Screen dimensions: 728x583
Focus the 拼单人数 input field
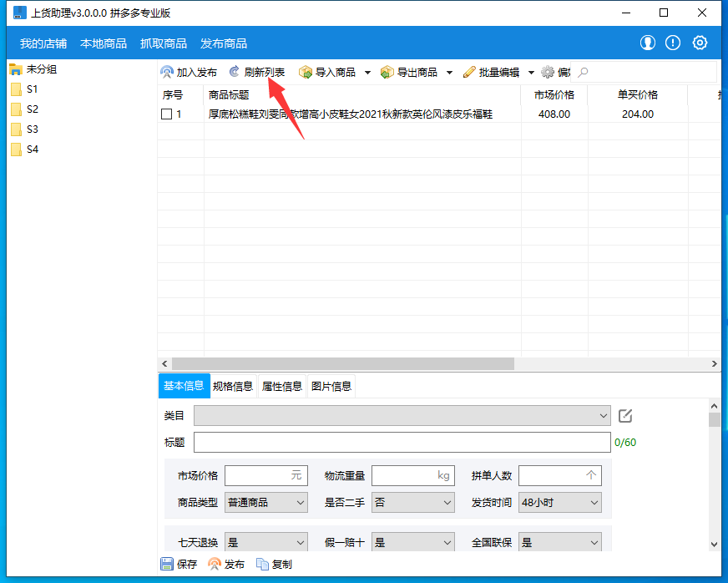[560, 476]
